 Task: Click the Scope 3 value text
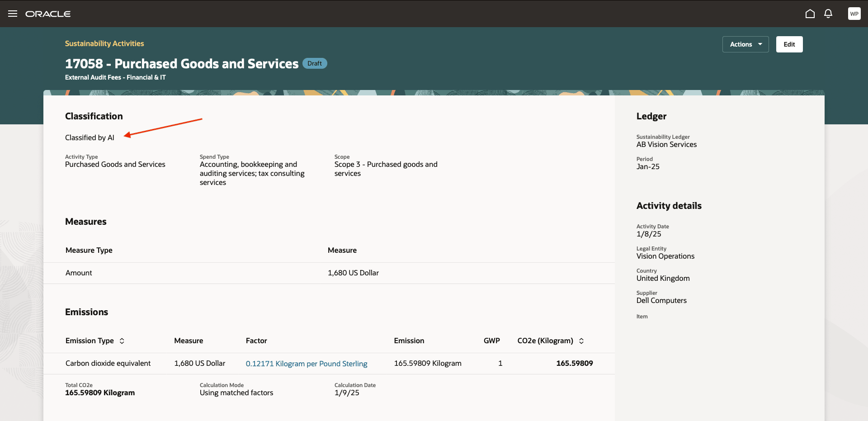click(x=386, y=169)
